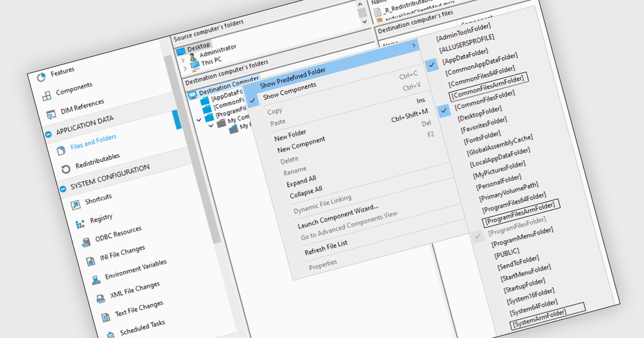
Task: Select the Redistributables refresh-style icon
Action: point(65,169)
